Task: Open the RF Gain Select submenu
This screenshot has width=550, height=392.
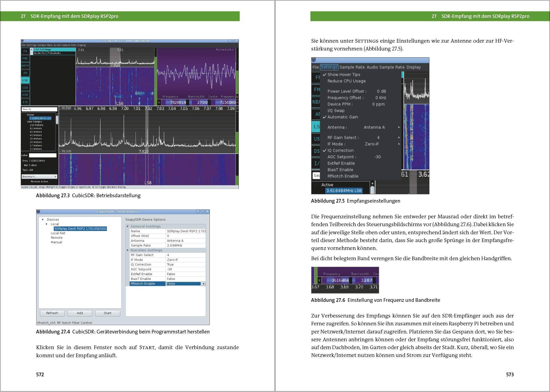Action: click(x=363, y=137)
